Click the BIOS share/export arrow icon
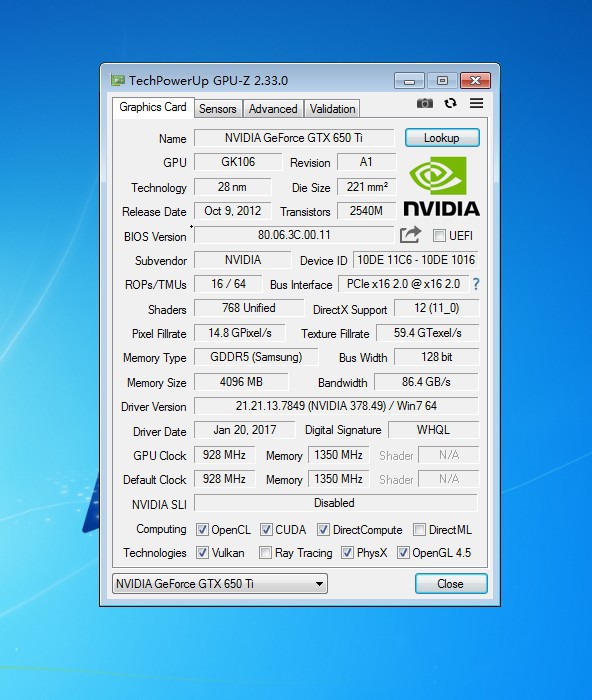 [x=410, y=234]
